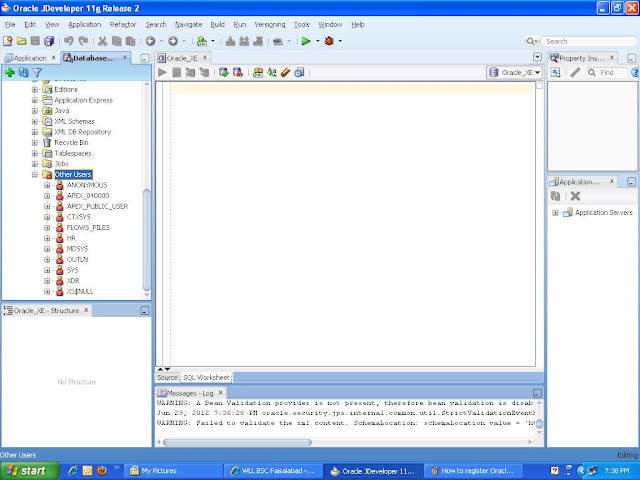Click the eraser Clear icon in worksheet toolbar
640x480 pixels.
point(285,73)
